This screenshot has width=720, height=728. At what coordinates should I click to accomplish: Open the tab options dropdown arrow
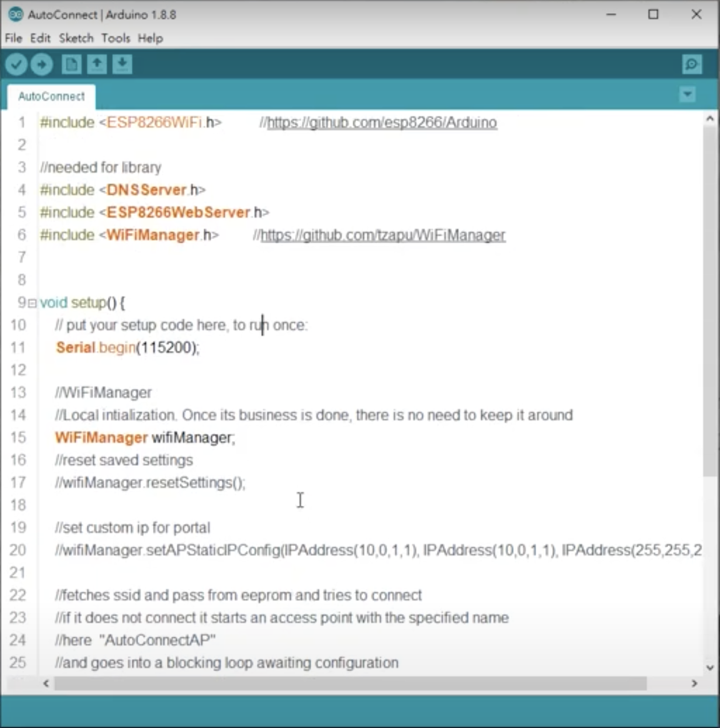click(687, 94)
